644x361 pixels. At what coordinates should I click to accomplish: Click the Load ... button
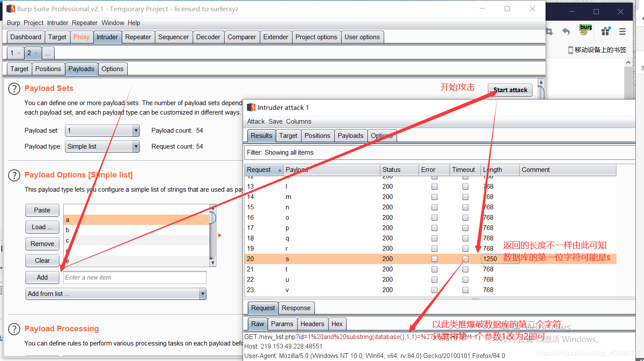[x=42, y=227]
